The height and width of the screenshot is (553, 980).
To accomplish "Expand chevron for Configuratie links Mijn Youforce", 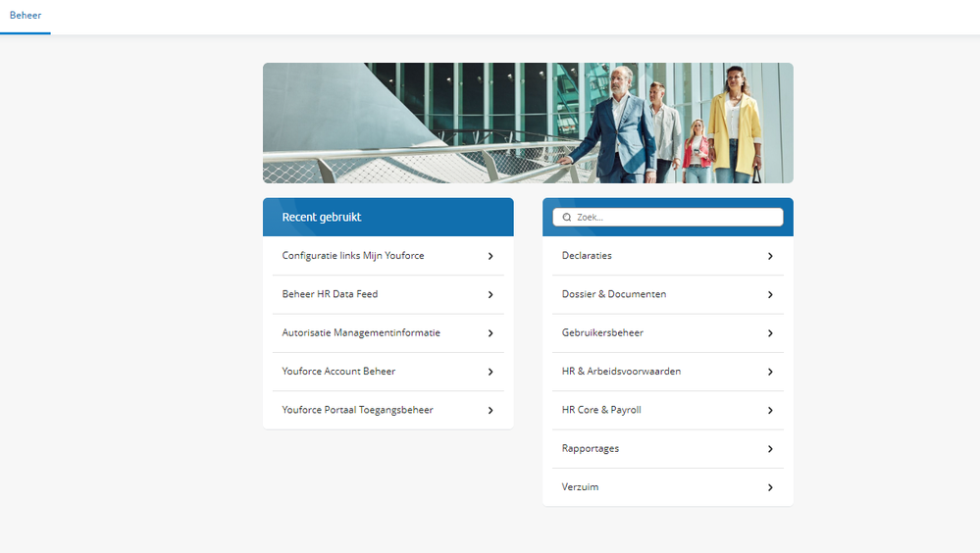I will (490, 256).
